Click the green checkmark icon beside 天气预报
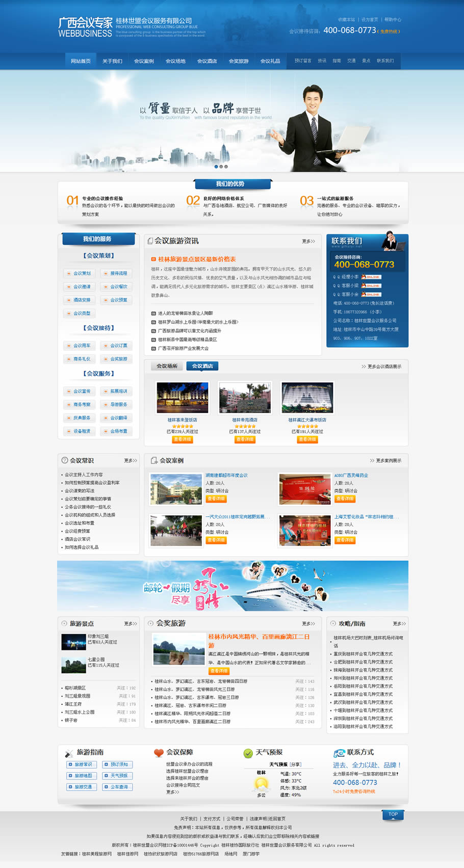 point(248,753)
